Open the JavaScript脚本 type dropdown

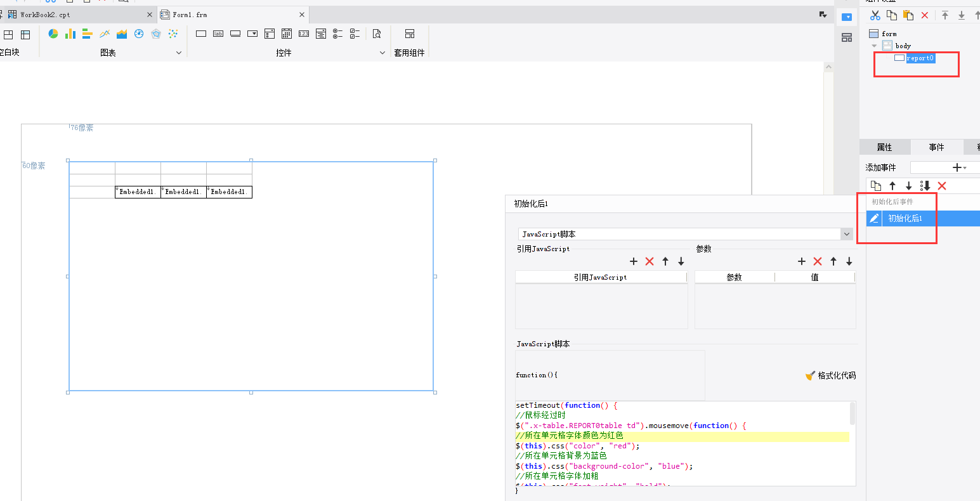click(x=847, y=234)
